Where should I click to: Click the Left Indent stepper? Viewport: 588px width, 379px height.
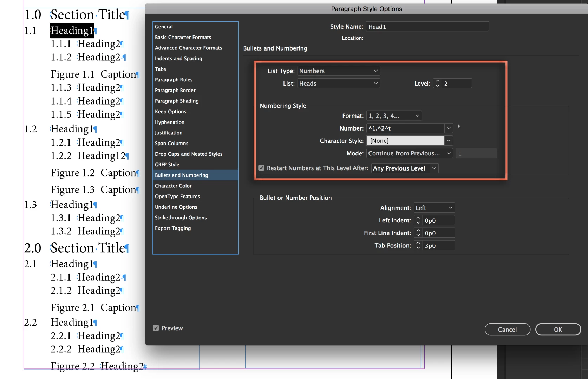[418, 220]
